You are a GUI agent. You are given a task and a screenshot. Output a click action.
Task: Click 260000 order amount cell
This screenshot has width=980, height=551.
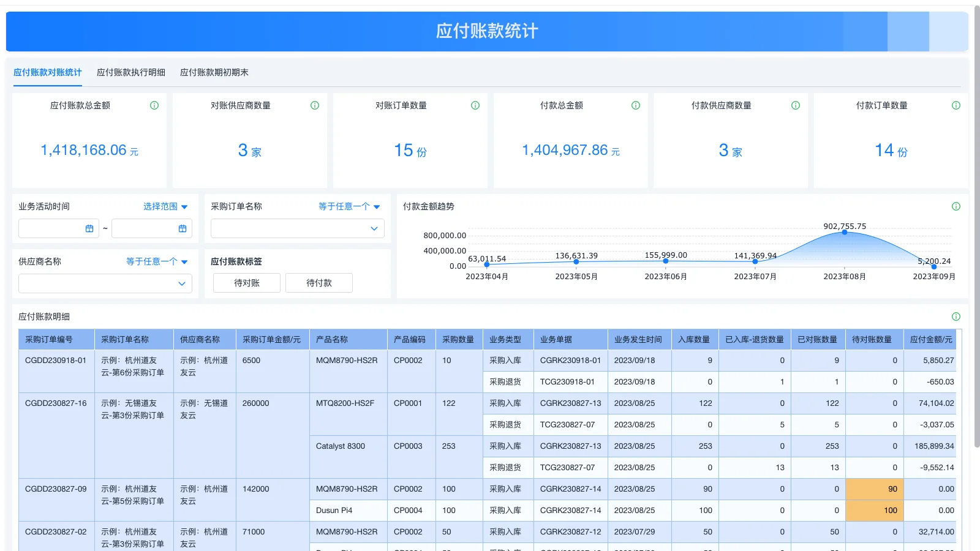pos(273,435)
